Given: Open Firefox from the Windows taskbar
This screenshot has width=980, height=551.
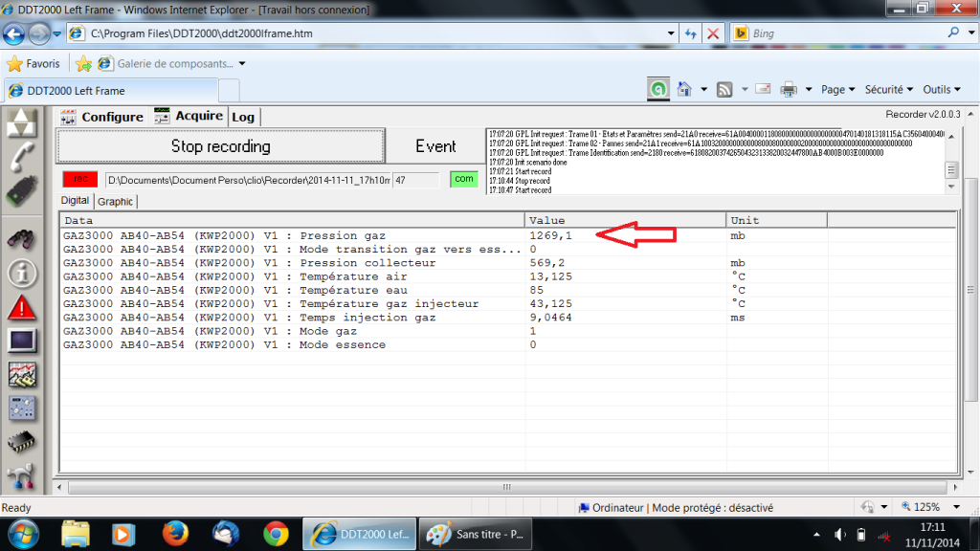Looking at the screenshot, I should click(173, 532).
